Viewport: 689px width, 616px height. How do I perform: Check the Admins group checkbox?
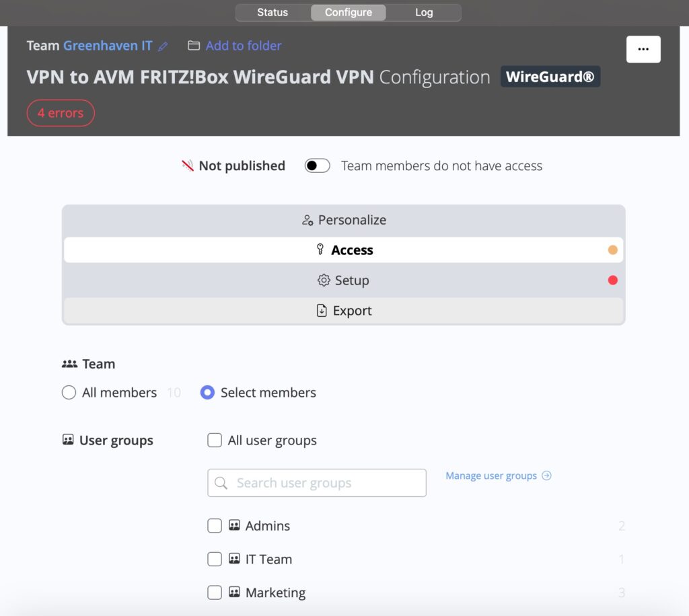point(215,526)
